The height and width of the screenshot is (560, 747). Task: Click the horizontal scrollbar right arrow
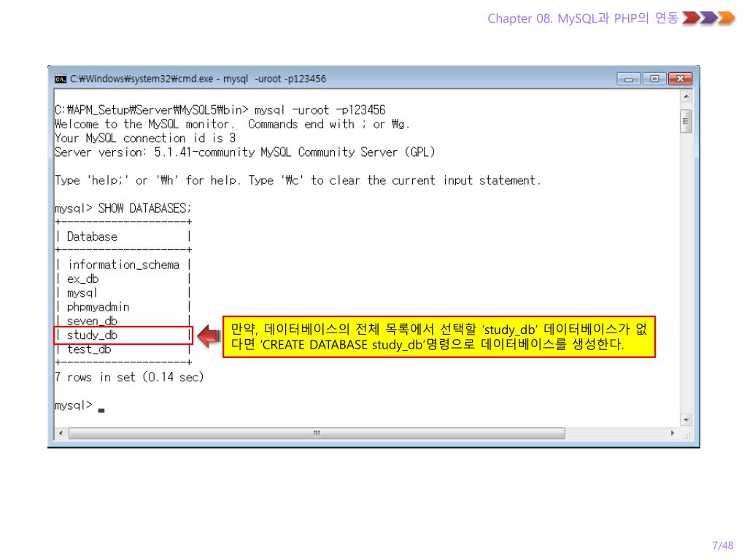tap(673, 433)
